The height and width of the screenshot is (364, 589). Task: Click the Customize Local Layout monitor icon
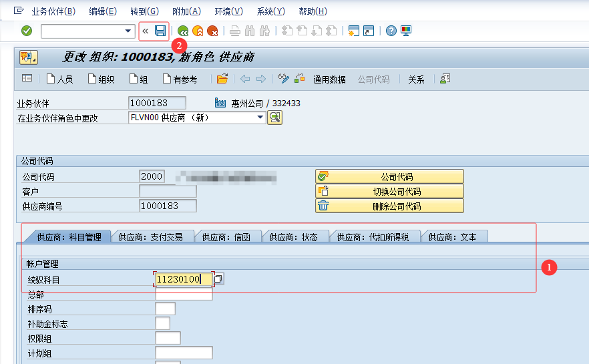406,31
